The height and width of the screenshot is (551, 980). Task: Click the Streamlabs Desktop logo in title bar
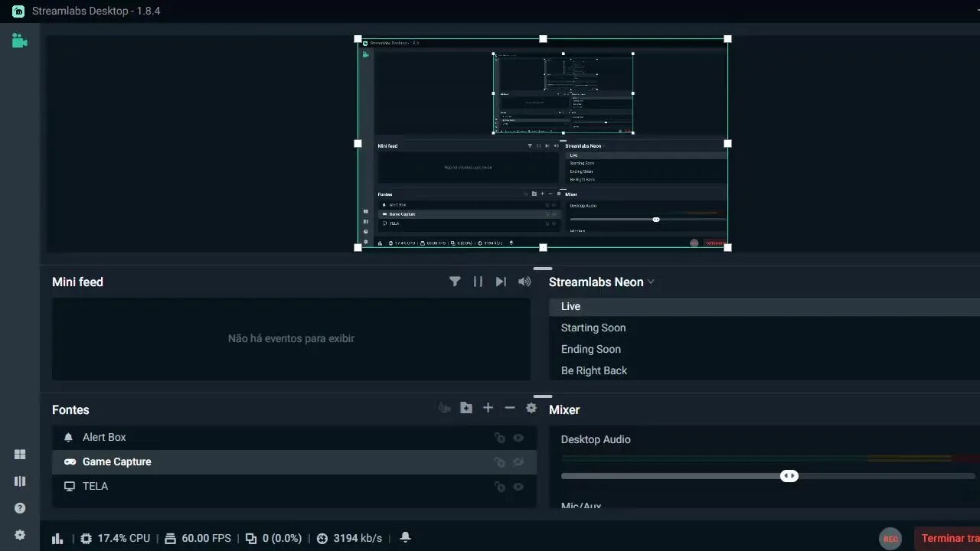click(18, 11)
